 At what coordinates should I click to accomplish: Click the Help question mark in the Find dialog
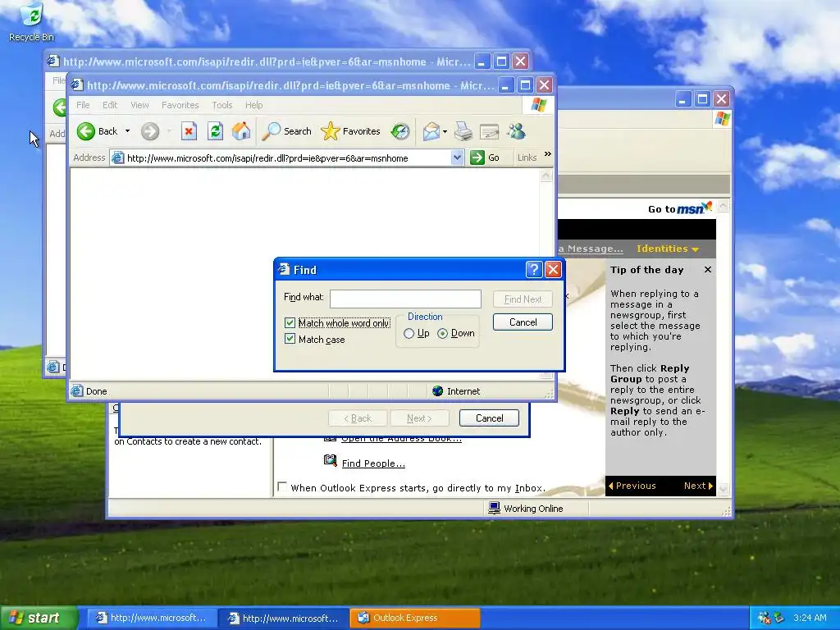(533, 269)
